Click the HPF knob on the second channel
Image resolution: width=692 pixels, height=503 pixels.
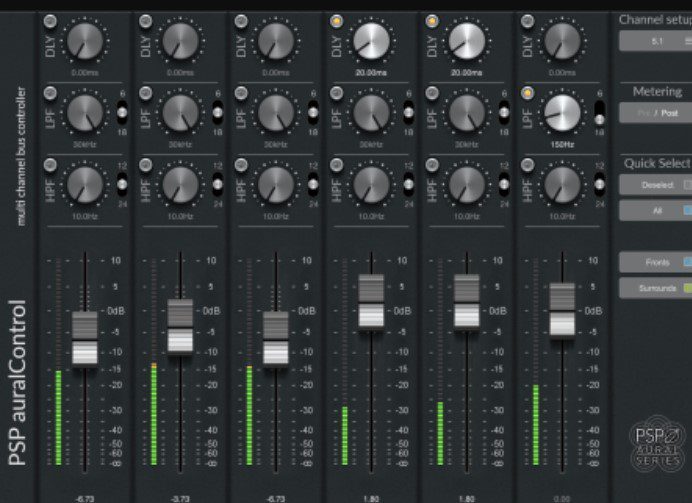[180, 185]
